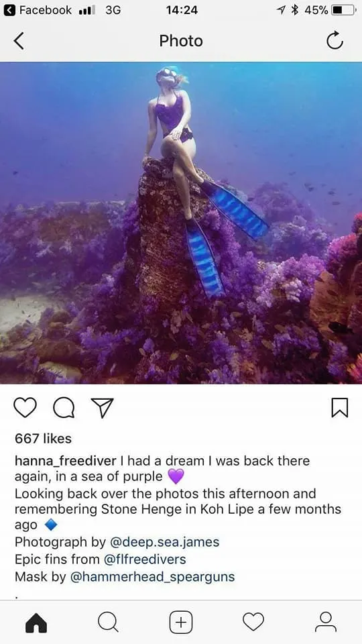This screenshot has width=362, height=644.
Task: Share the post using the paper plane icon
Action: (102, 408)
